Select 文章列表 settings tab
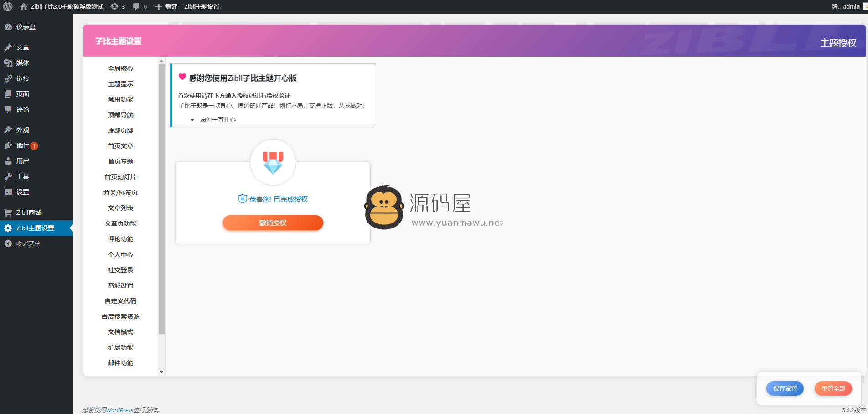Viewport: 868px width, 414px height. (x=120, y=208)
